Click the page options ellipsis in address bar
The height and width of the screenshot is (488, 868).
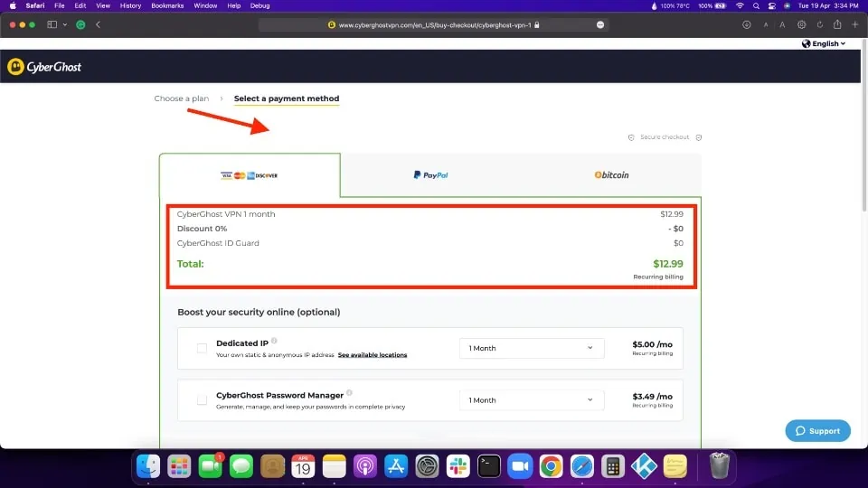[x=600, y=25]
